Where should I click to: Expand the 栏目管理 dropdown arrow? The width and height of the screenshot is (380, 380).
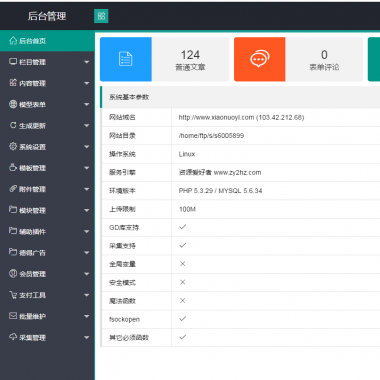coord(87,62)
